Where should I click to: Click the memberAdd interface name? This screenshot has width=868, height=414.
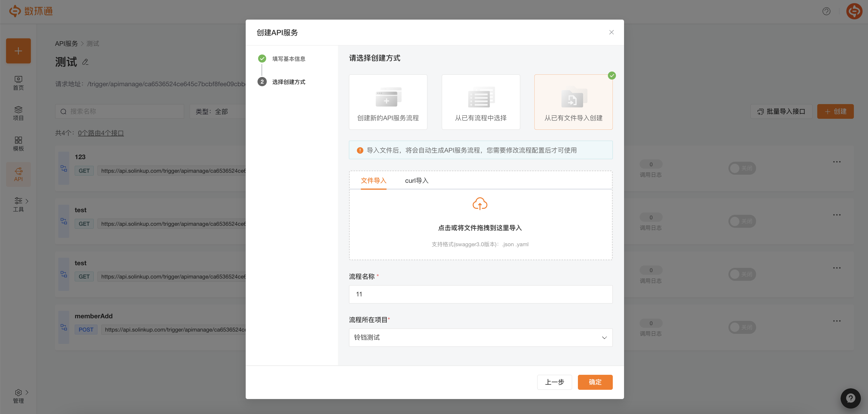93,316
